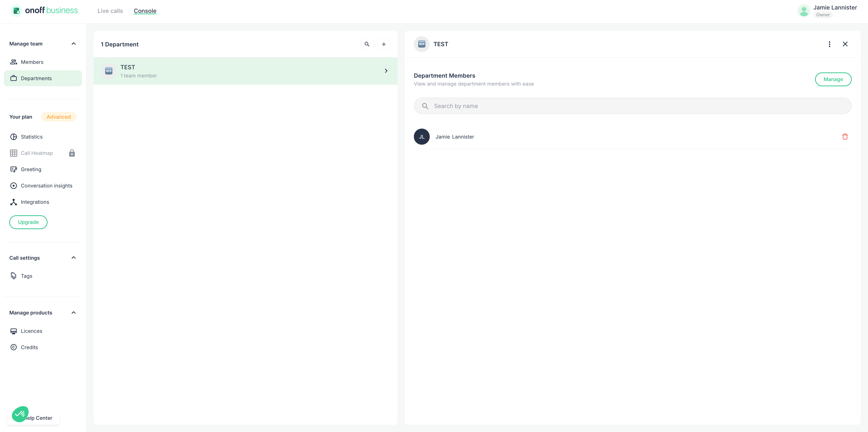The image size is (868, 432).
Task: Click the Call Heatmap sidebar entry
Action: pyautogui.click(x=43, y=153)
